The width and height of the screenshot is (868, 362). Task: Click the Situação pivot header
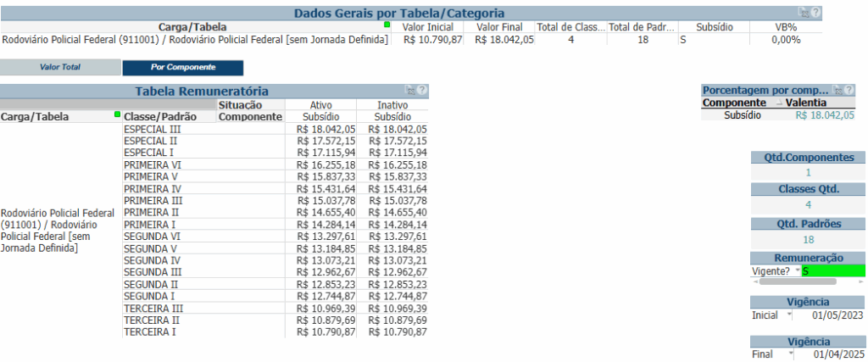coord(240,104)
